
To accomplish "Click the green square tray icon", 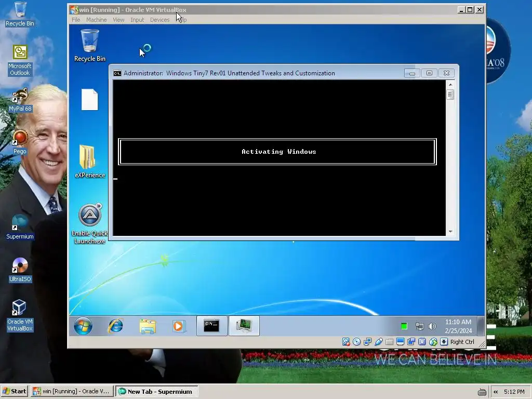I will (404, 326).
